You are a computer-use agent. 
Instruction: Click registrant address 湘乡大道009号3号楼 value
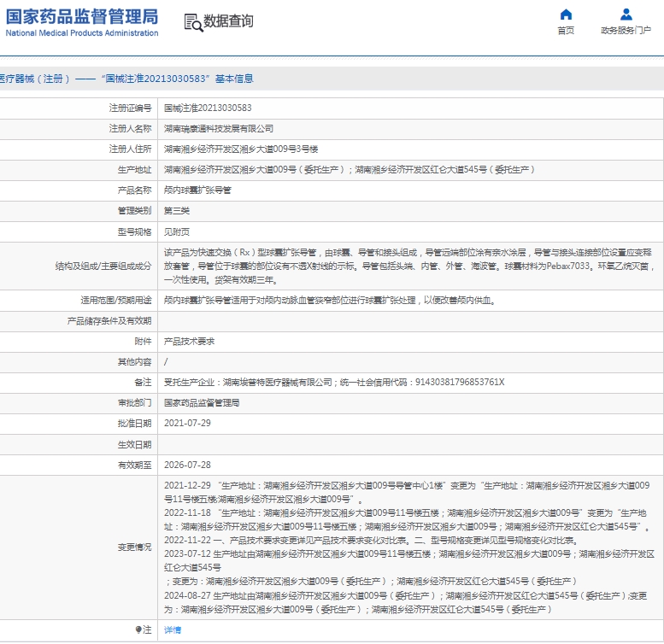[x=241, y=149]
